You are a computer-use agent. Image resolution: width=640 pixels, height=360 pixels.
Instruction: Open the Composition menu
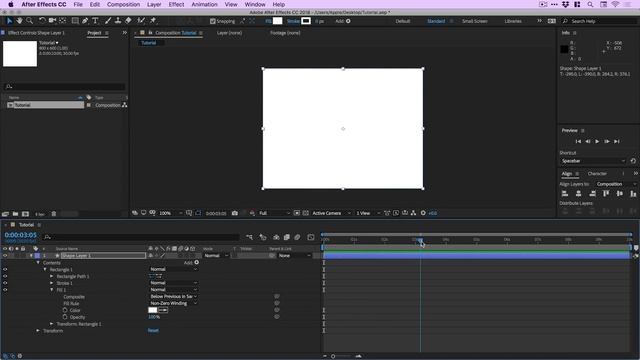pos(123,4)
